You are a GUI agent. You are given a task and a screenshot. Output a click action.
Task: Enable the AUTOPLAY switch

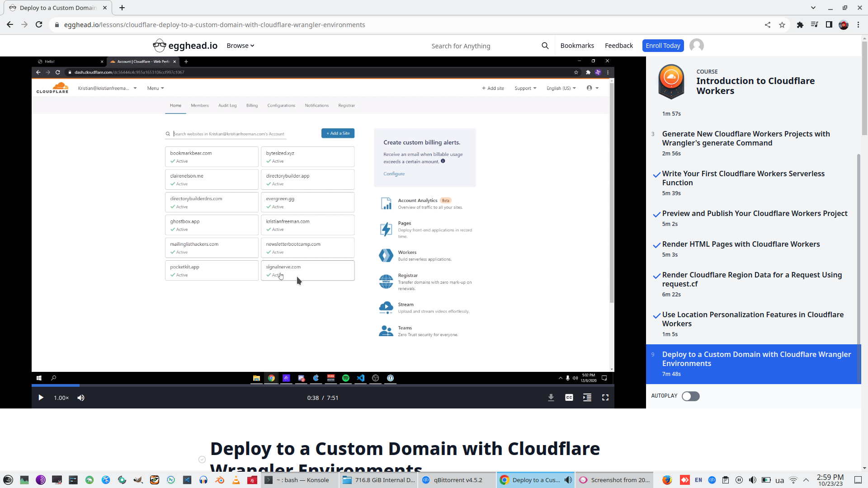690,396
